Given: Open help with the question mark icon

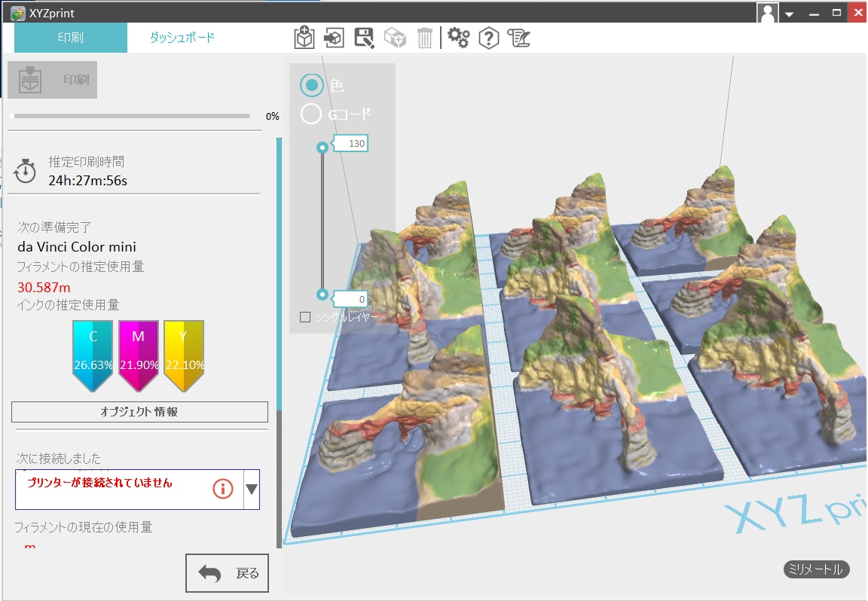Looking at the screenshot, I should [x=489, y=38].
